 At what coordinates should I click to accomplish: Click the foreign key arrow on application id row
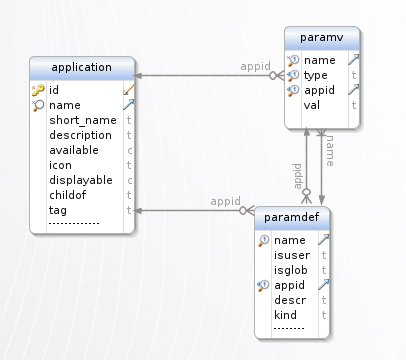129,90
